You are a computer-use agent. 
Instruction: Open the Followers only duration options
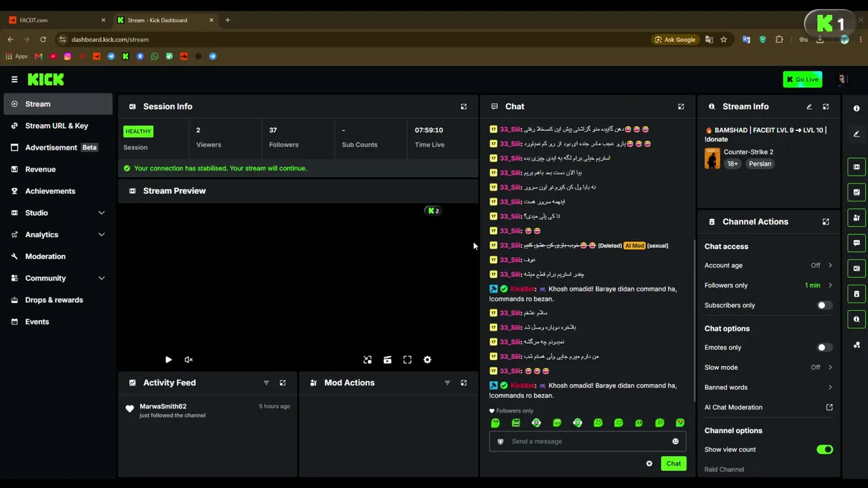(x=768, y=285)
